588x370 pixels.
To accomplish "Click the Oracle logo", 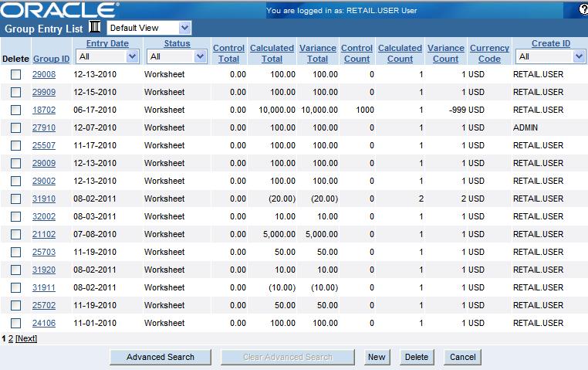I will [59, 10].
